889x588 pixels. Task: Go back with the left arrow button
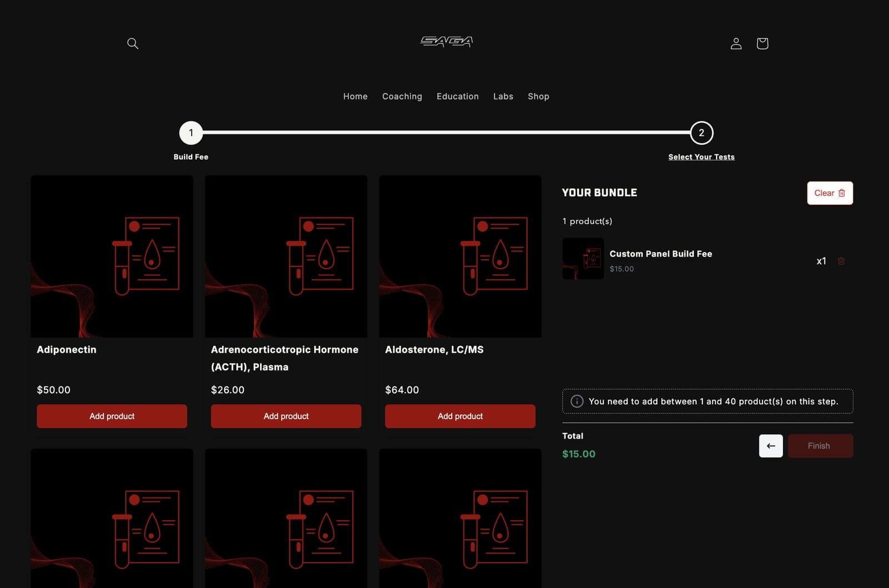click(x=771, y=446)
